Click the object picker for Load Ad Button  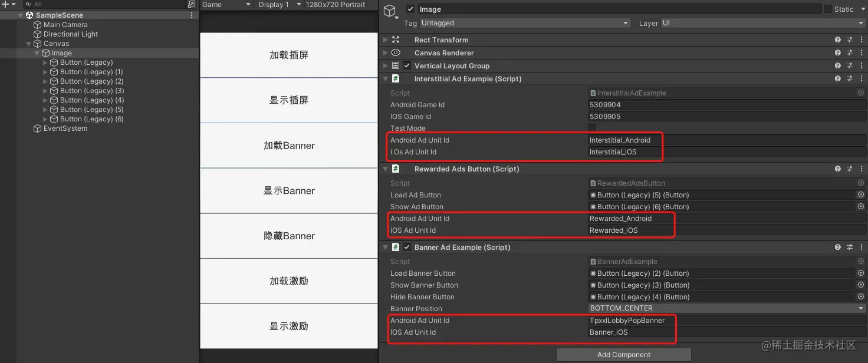click(860, 194)
